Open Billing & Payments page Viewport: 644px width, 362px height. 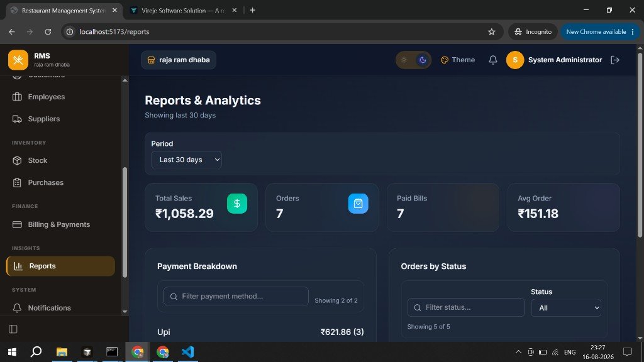pos(60,224)
